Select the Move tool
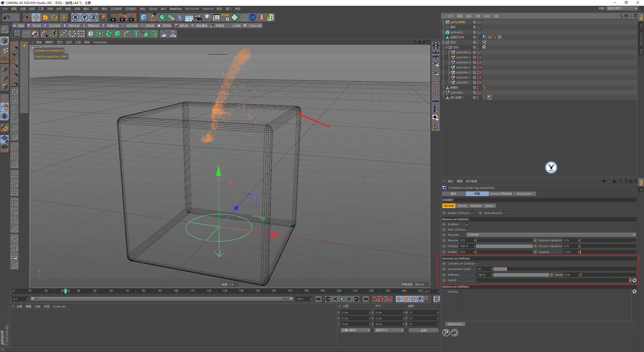 (36, 17)
